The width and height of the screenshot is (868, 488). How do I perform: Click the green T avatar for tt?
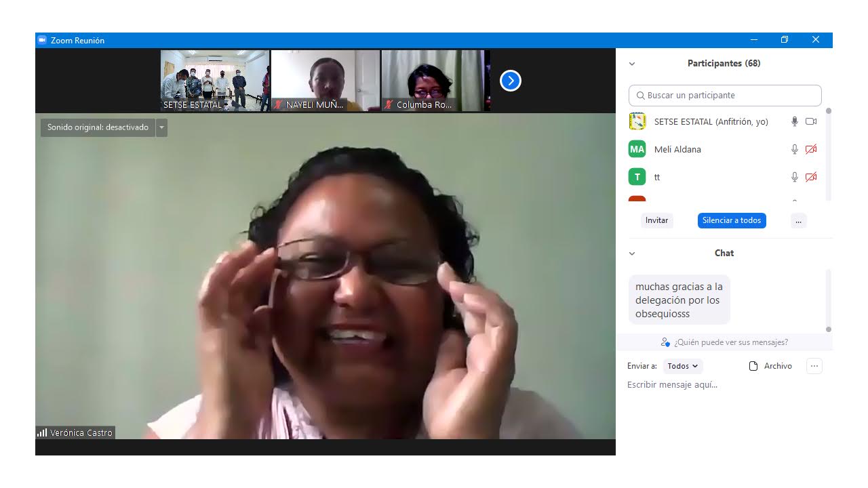[637, 177]
